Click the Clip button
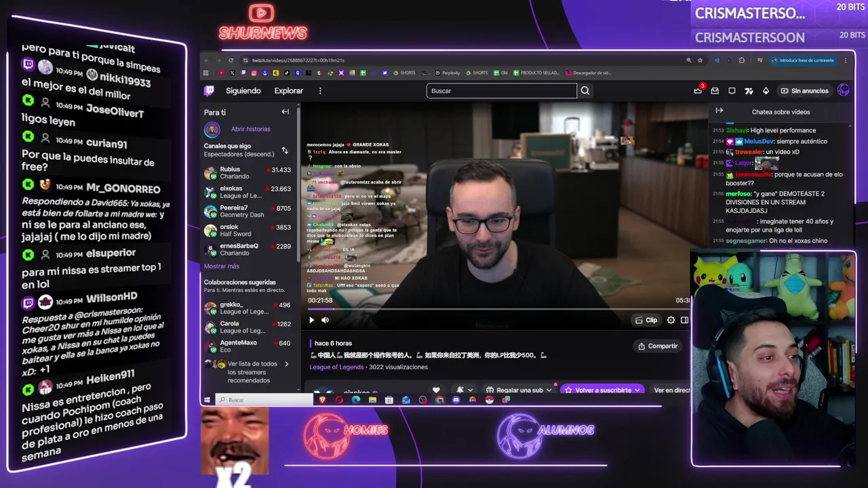 pyautogui.click(x=646, y=320)
